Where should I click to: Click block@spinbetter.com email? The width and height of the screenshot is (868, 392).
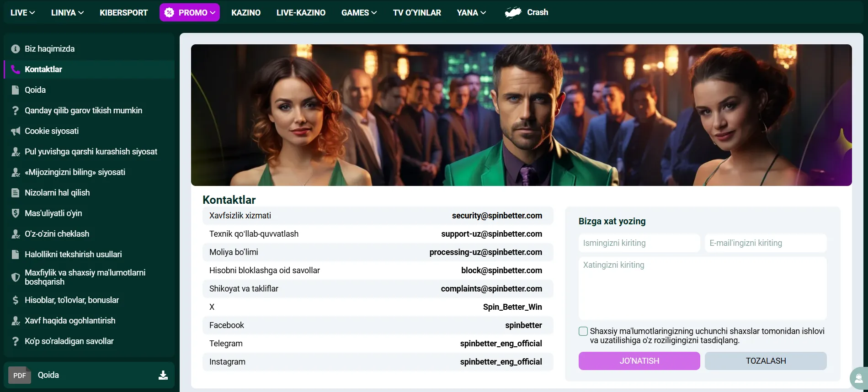(x=501, y=270)
